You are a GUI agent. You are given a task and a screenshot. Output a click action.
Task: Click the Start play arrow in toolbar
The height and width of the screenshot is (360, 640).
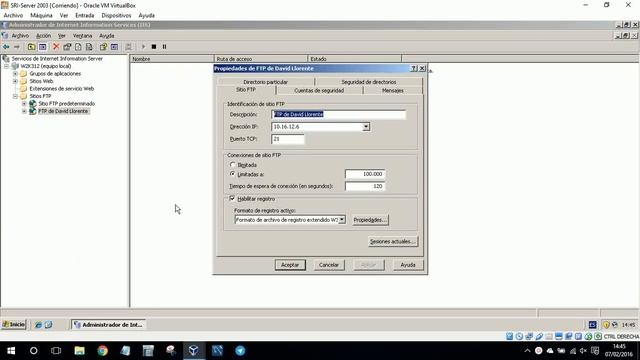point(143,47)
